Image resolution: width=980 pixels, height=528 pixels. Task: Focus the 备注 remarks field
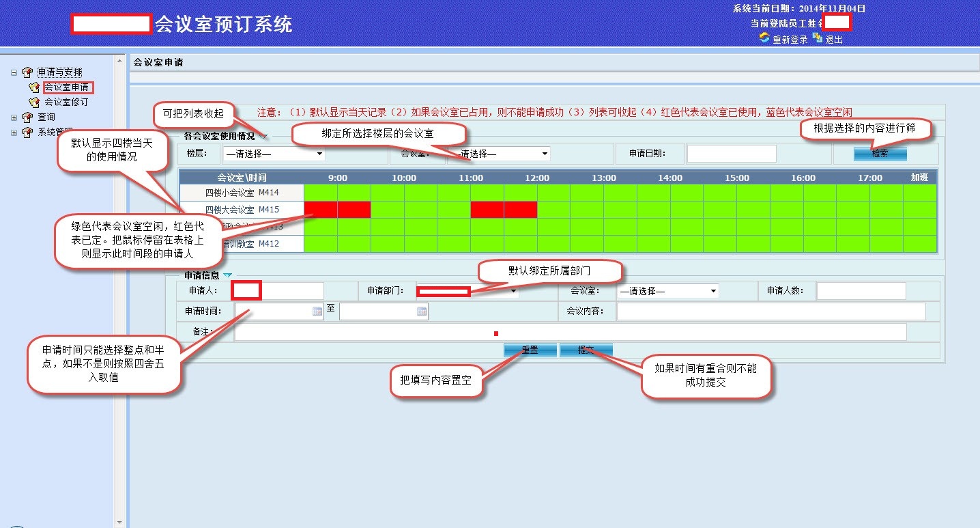pyautogui.click(x=571, y=332)
